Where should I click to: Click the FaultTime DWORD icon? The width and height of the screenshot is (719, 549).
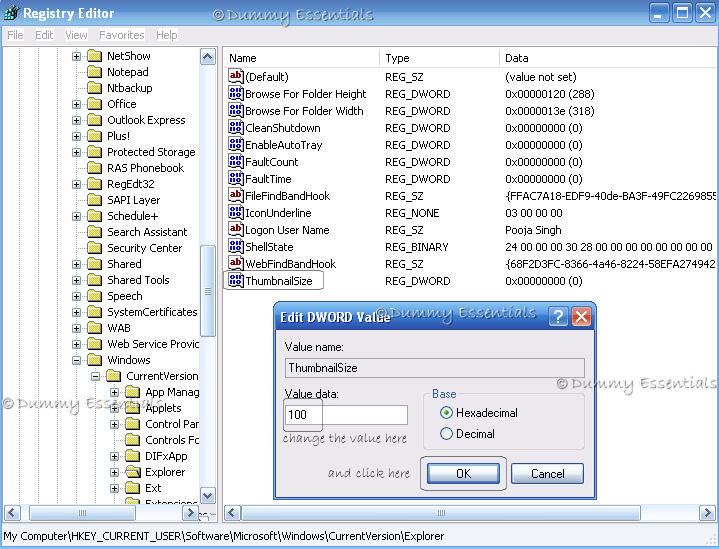pyautogui.click(x=236, y=178)
